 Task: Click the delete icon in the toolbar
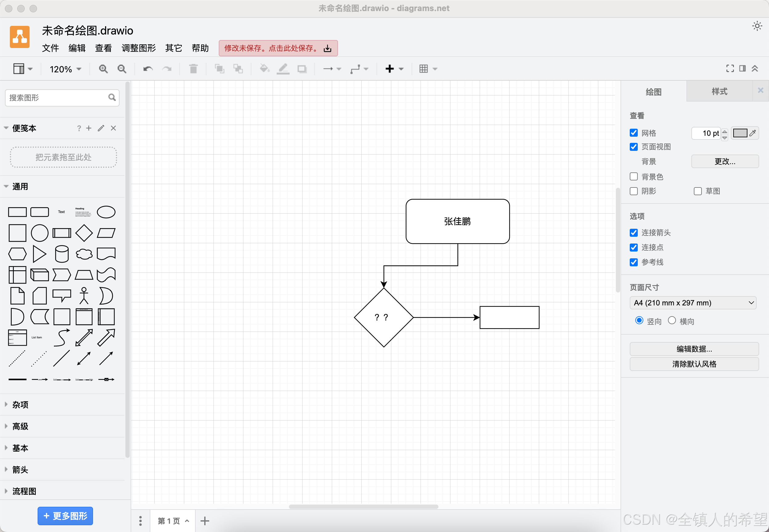click(x=193, y=69)
